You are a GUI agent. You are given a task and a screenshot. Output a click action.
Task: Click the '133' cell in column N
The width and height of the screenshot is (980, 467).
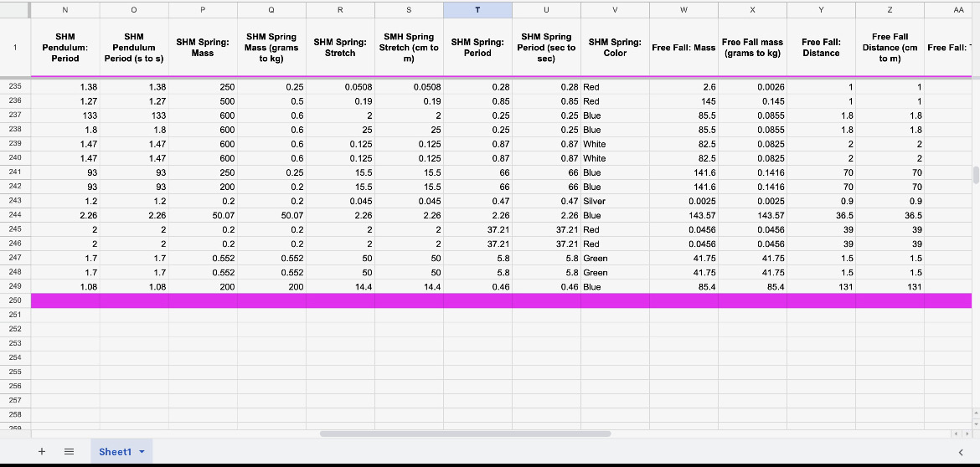(x=65, y=115)
